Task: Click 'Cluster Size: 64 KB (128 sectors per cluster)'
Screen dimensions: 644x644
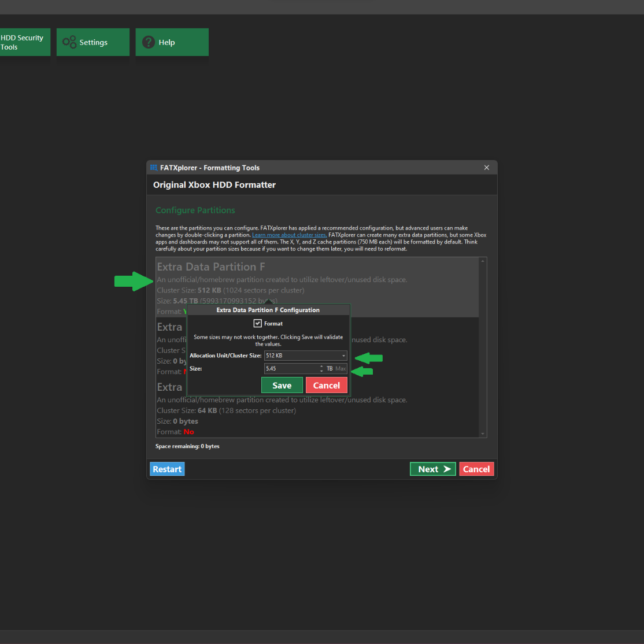Action: tap(226, 410)
